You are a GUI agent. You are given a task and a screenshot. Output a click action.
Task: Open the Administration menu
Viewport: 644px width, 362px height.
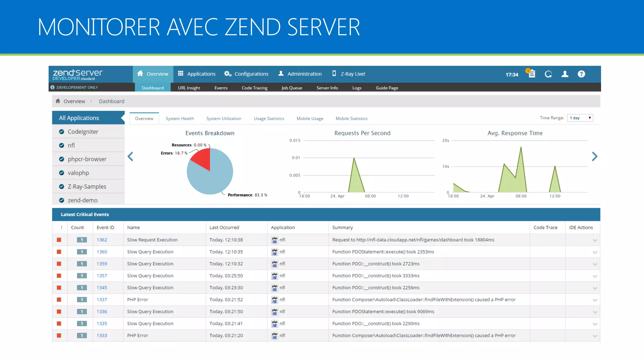pyautogui.click(x=300, y=74)
